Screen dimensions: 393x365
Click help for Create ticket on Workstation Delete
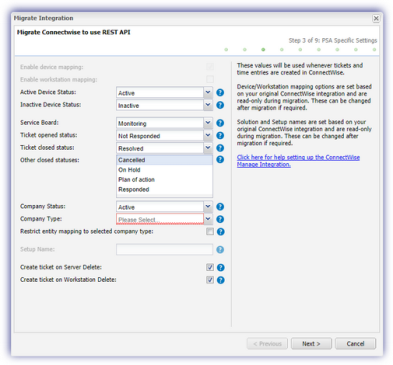(220, 280)
